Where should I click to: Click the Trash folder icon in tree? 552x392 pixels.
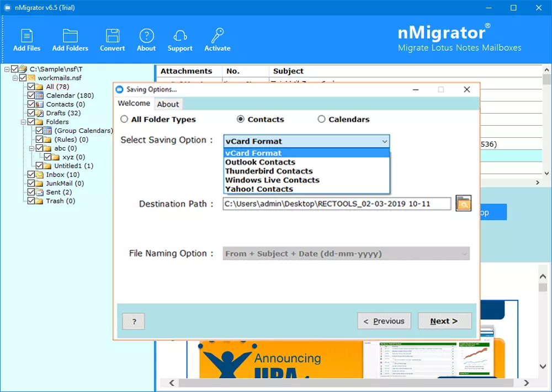pyautogui.click(x=39, y=201)
